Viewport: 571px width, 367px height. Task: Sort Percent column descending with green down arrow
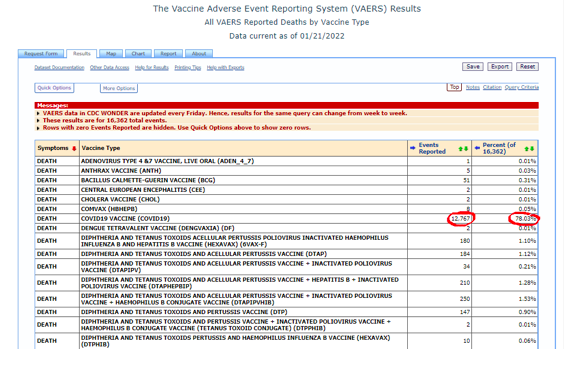(532, 149)
